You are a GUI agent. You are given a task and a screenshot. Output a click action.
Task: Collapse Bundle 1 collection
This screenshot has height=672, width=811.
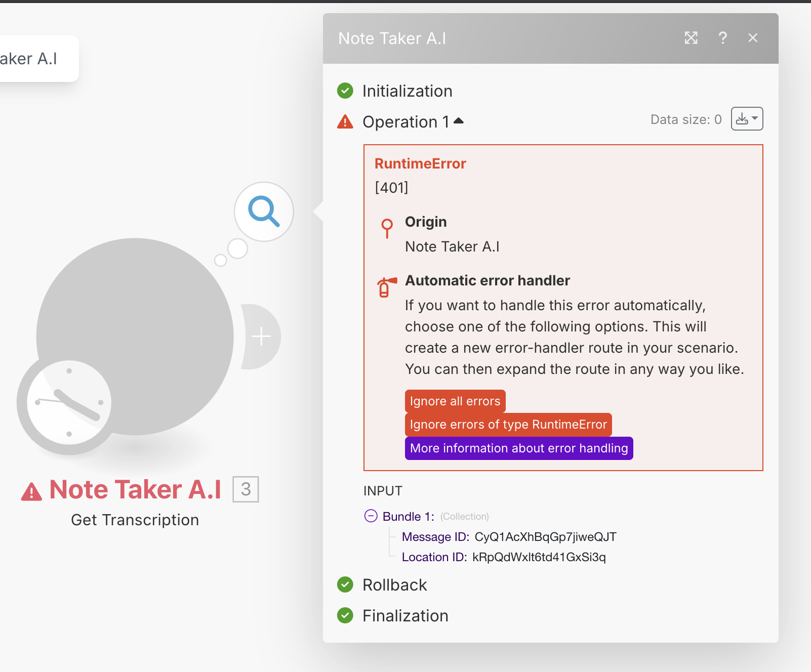[x=371, y=516]
